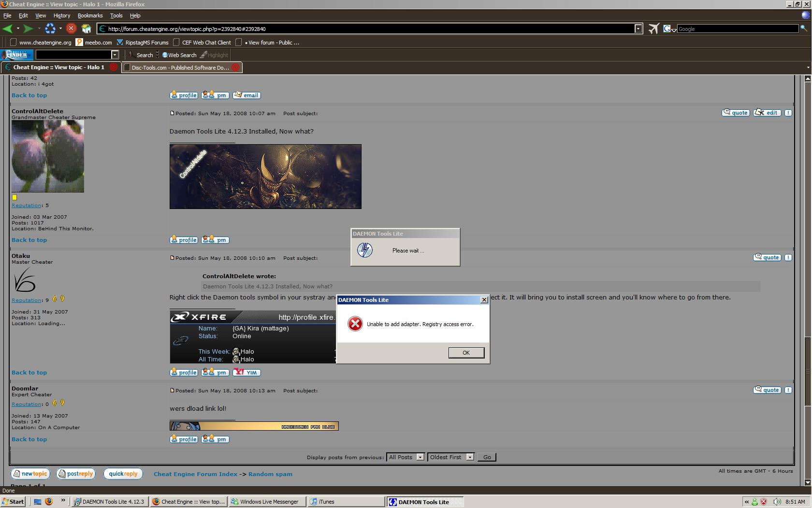Click the red shield icon in system tray
The width and height of the screenshot is (812, 508).
(764, 502)
